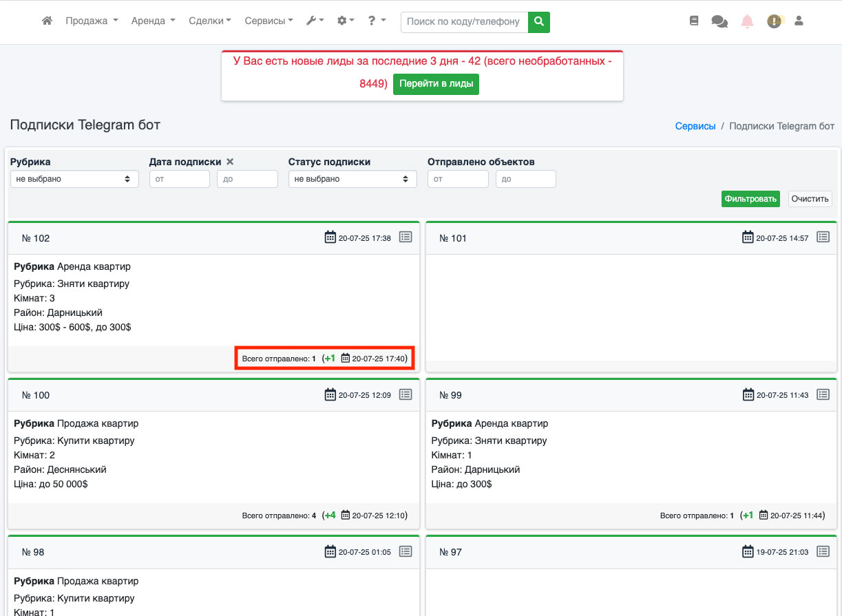Viewport: 842px width, 616px height.
Task: Click the search by code/phone field
Action: pos(464,21)
